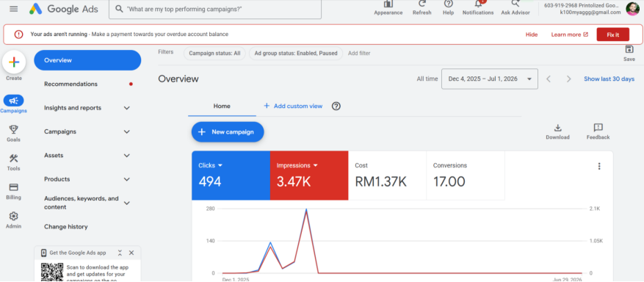
Task: Click the All time label
Action: click(x=427, y=79)
